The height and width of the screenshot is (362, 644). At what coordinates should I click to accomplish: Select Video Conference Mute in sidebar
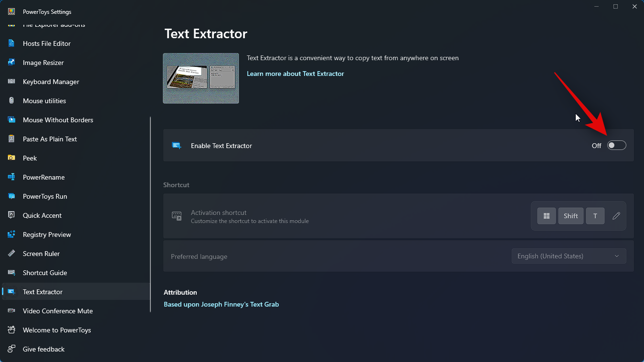tap(58, 311)
